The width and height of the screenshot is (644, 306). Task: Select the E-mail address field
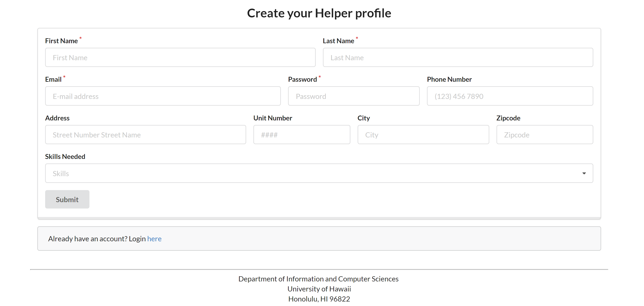(x=163, y=96)
